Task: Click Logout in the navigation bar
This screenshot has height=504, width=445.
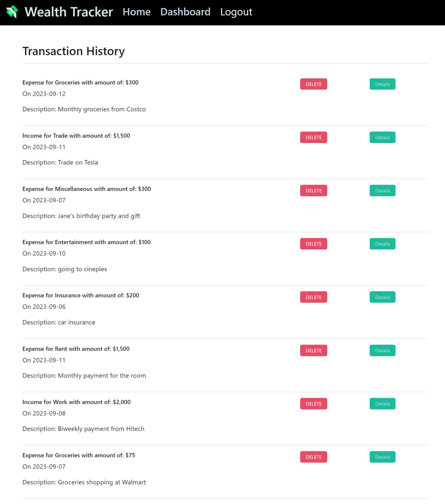Action: tap(236, 12)
